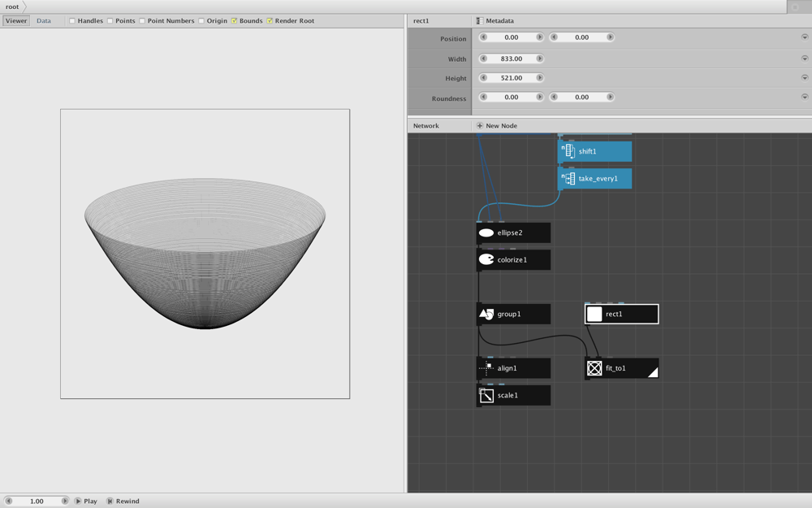Disable the Bounds checkbox
The height and width of the screenshot is (508, 812).
(234, 21)
